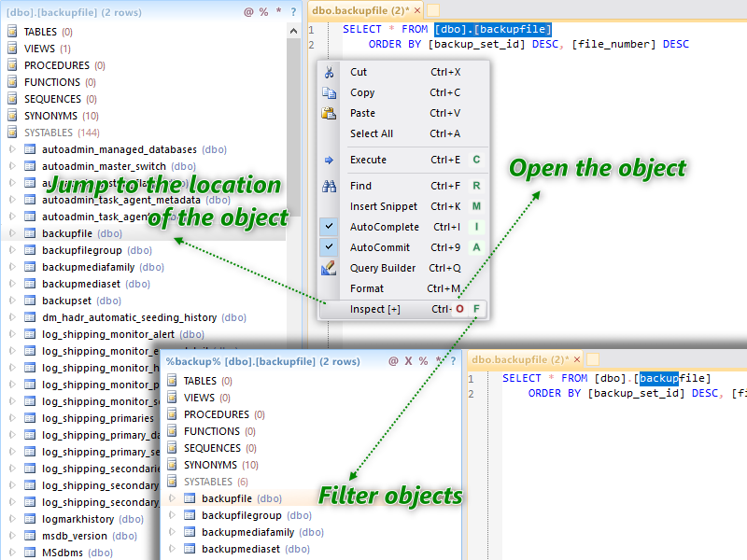Click the @ icon in the bottom filtered panel header

click(393, 361)
